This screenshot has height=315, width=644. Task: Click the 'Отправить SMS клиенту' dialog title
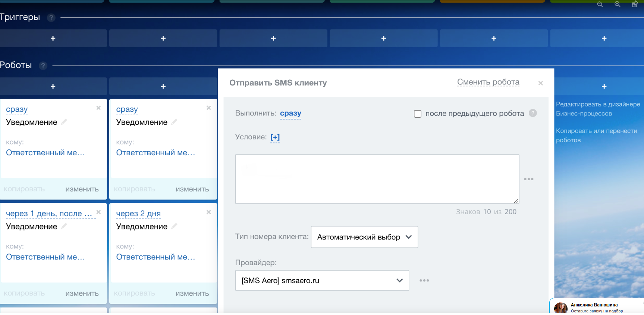pyautogui.click(x=278, y=83)
